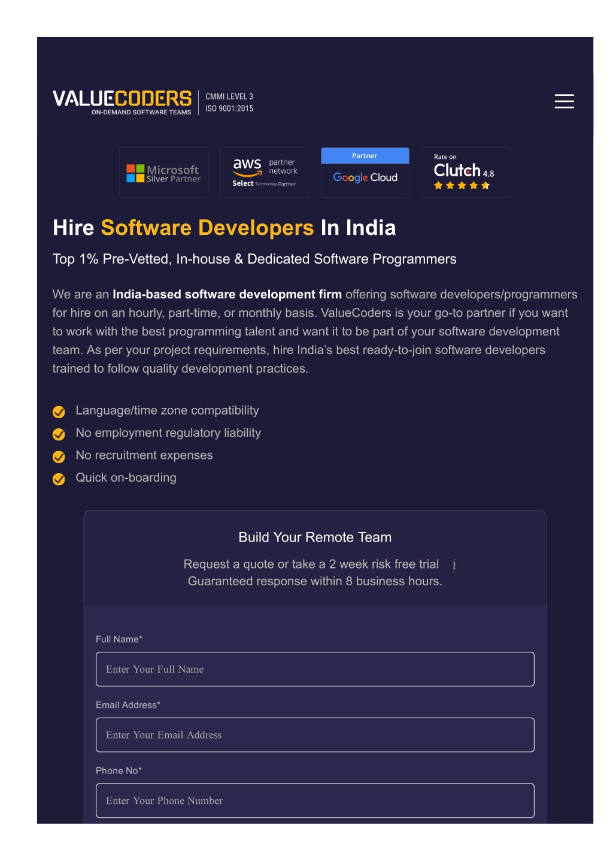Click checkmark beside Quick on-boarding
The width and height of the screenshot is (613, 868).
pos(59,479)
